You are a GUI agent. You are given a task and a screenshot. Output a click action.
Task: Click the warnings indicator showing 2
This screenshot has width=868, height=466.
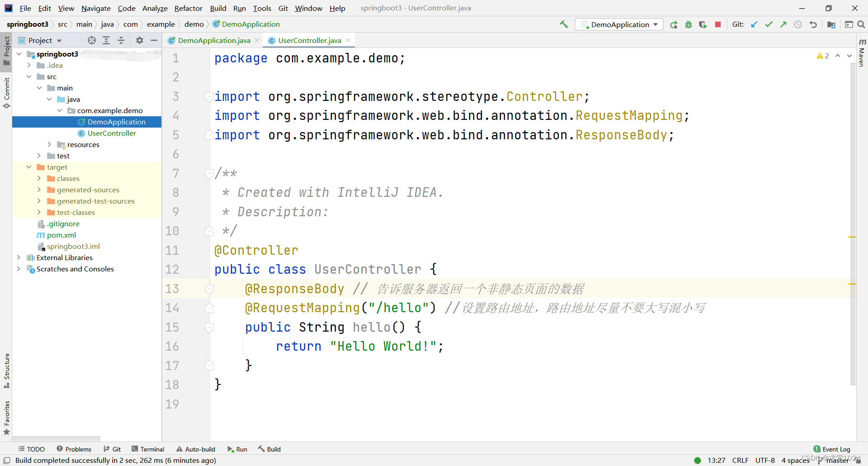[x=823, y=56]
